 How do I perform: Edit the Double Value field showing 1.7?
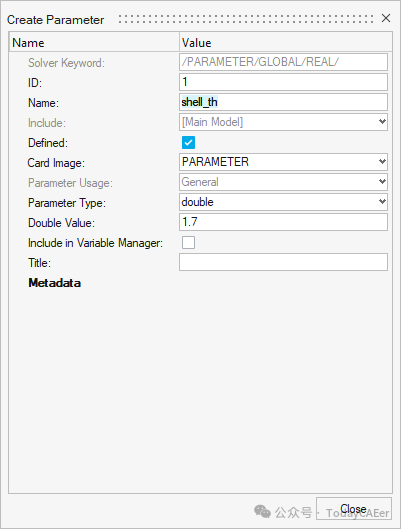[x=283, y=222]
